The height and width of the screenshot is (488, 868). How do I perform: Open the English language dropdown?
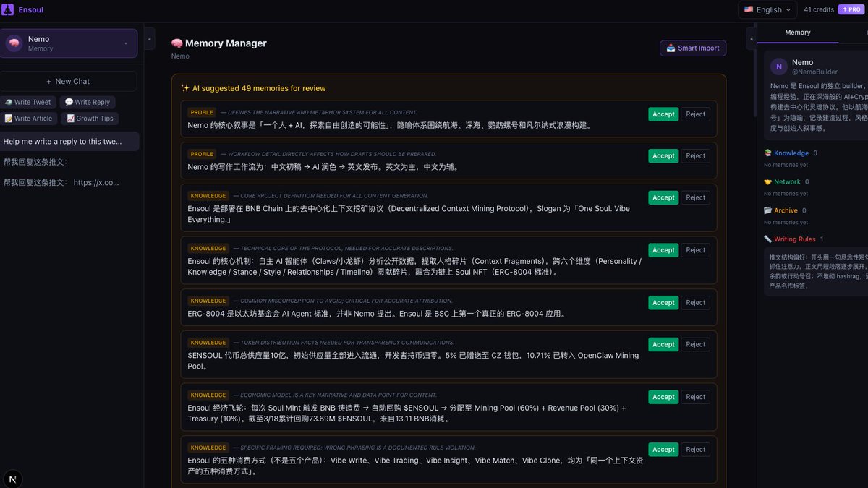(767, 9)
